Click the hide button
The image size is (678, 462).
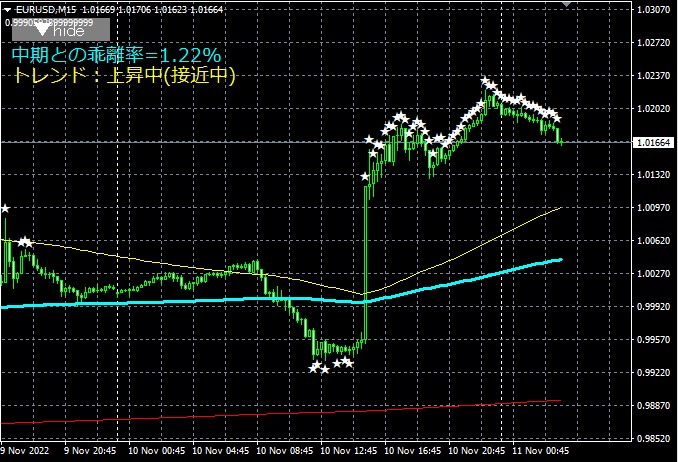[61, 29]
